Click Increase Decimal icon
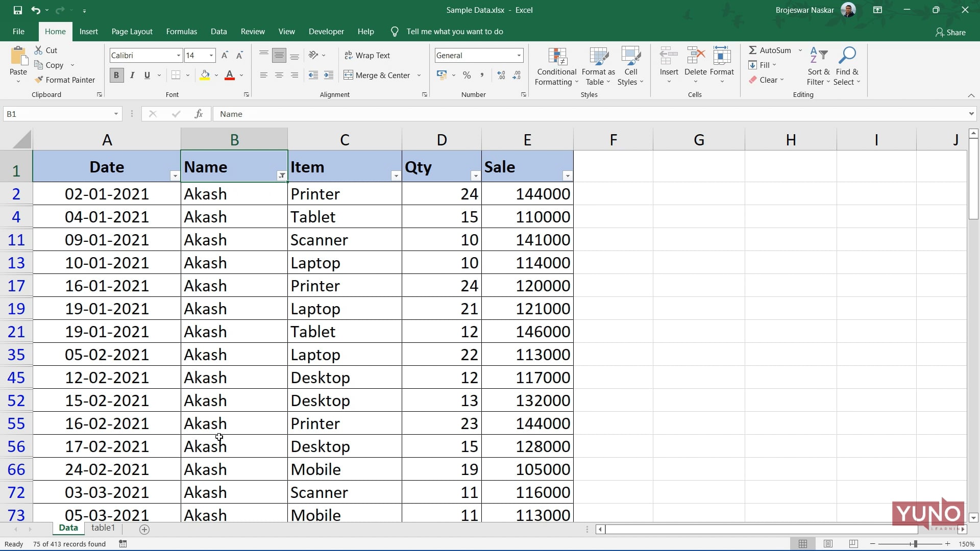 [x=501, y=75]
